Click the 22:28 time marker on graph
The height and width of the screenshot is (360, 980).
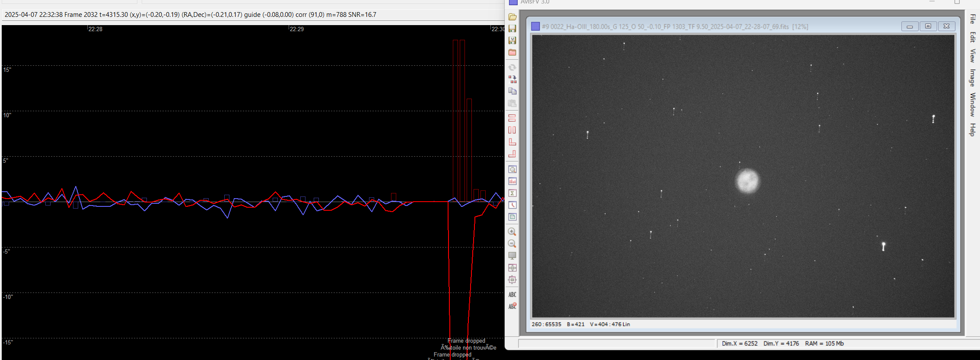(x=95, y=29)
